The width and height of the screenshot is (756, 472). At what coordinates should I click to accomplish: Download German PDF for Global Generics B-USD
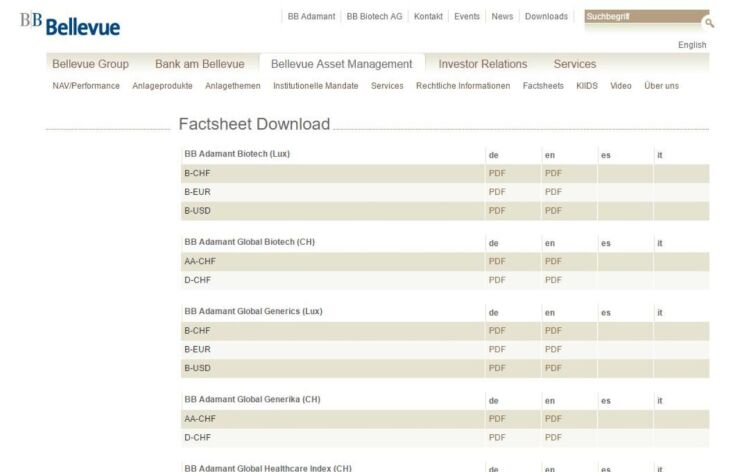point(497,368)
